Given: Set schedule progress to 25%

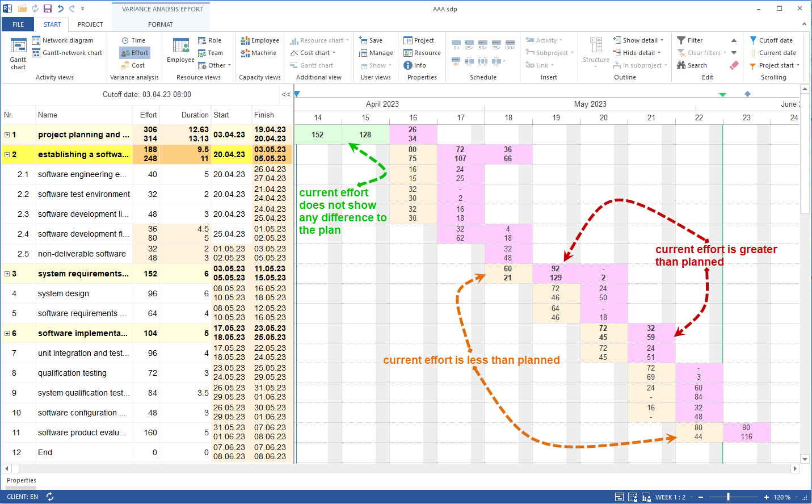Looking at the screenshot, I should point(469,45).
